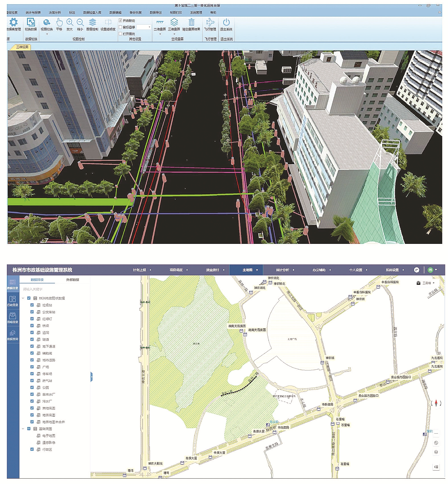This screenshot has width=448, height=484.
Task: Open 飞行管理 airplane icon
Action: click(x=210, y=22)
